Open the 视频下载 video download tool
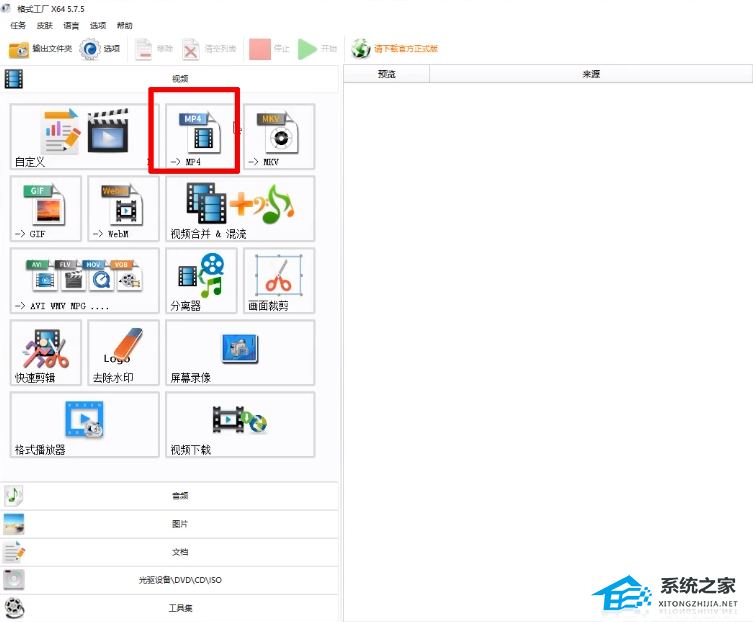 click(x=240, y=425)
